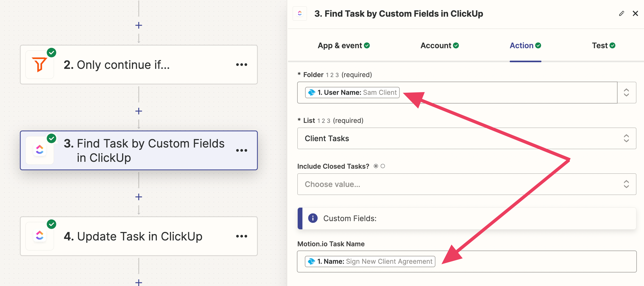644x286 pixels.
Task: Click the pencil icon to rename step
Action: (622, 14)
